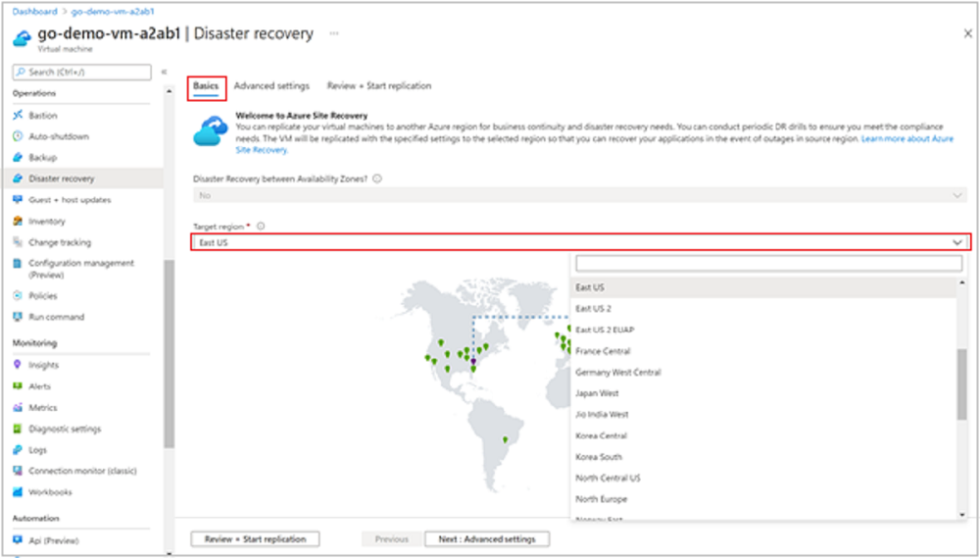Click the Review + Start replication button
The image size is (980, 558).
(x=255, y=538)
